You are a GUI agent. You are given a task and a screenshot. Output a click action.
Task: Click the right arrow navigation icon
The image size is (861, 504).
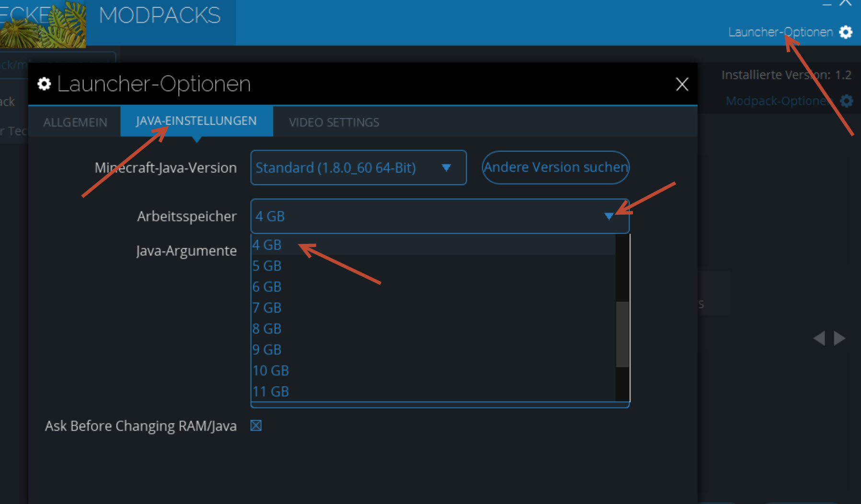point(839,338)
